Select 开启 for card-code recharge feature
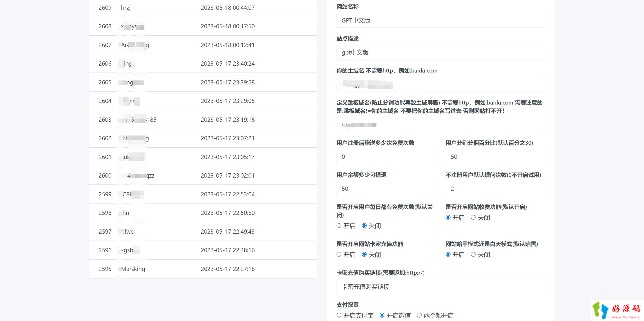644x321 pixels. point(339,255)
